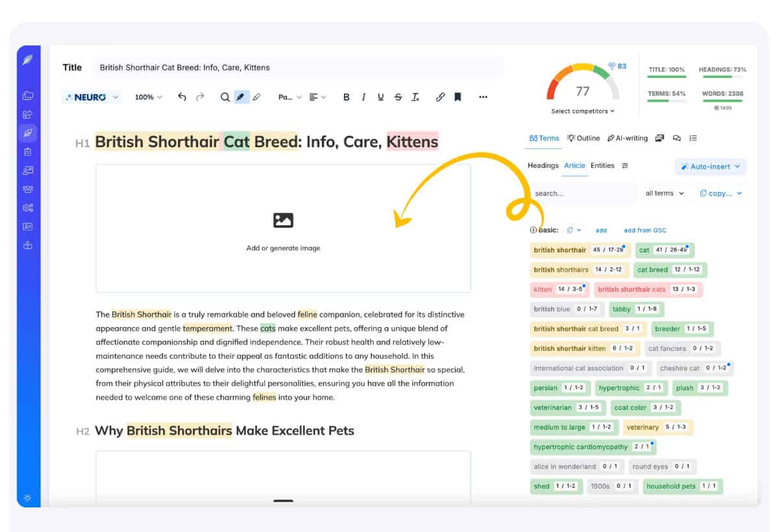Open the images panel icon tab
Screen dimensions: 779x532
tap(660, 138)
